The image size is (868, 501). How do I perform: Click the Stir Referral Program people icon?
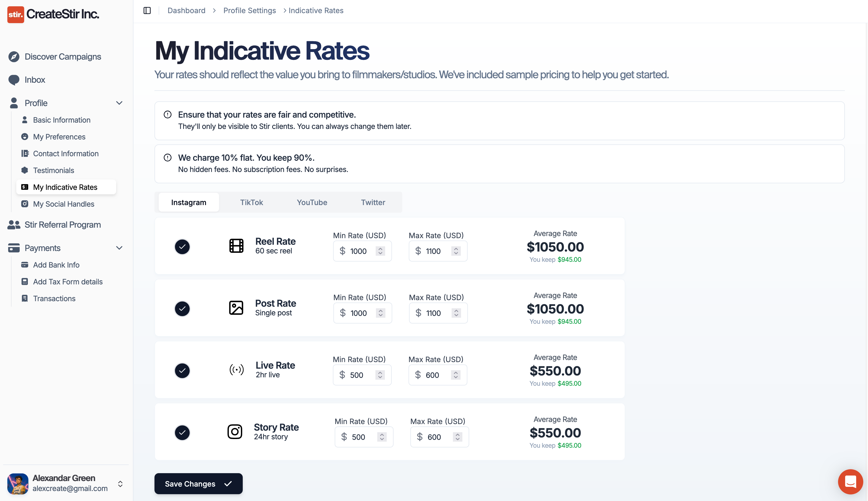click(x=14, y=225)
